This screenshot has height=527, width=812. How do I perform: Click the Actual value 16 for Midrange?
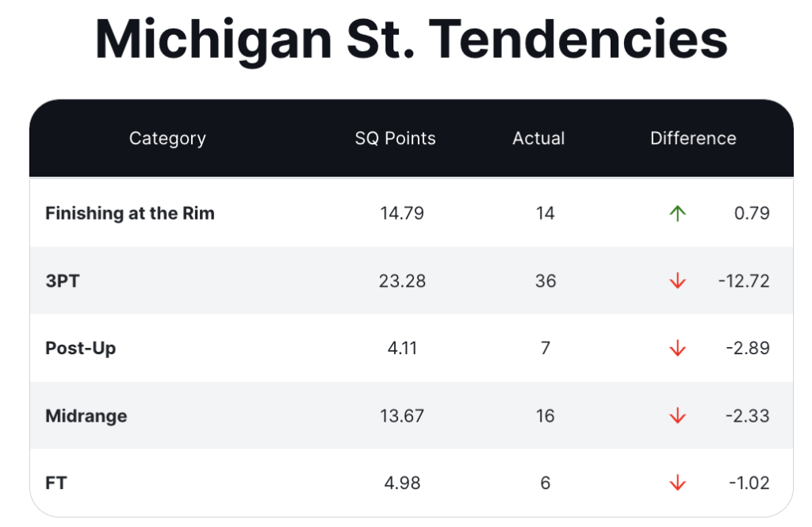point(545,416)
